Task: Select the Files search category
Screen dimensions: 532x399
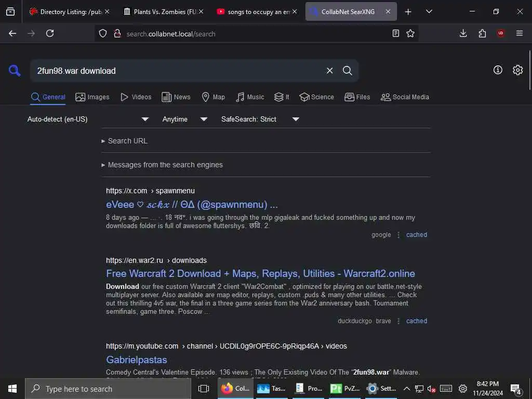Action: 357,97
